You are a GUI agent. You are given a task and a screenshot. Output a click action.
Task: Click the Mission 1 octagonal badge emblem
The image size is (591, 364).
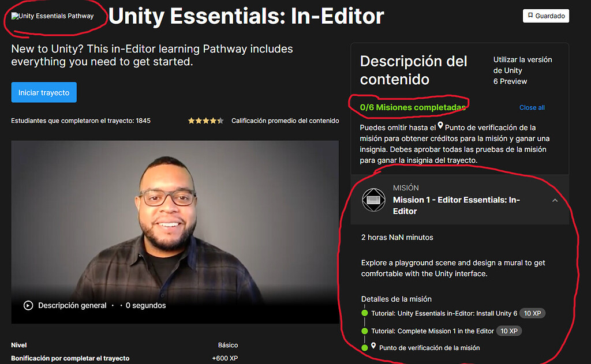point(373,200)
